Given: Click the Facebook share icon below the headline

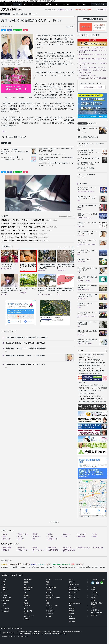Looking at the screenshot, I should (x=9, y=30).
